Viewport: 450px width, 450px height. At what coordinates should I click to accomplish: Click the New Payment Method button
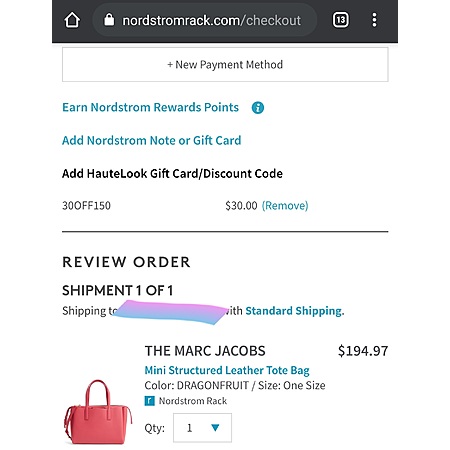225,64
